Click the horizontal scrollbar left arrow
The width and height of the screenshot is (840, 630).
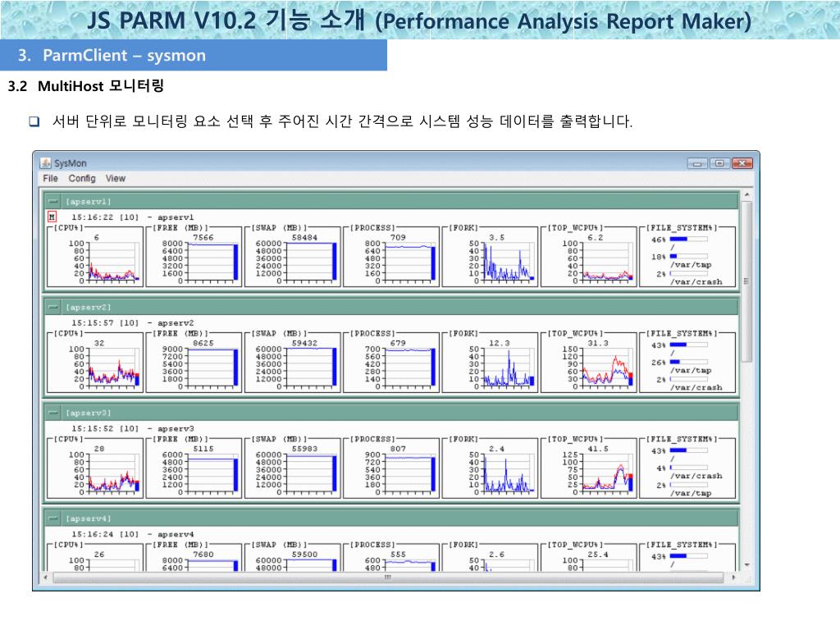click(46, 577)
